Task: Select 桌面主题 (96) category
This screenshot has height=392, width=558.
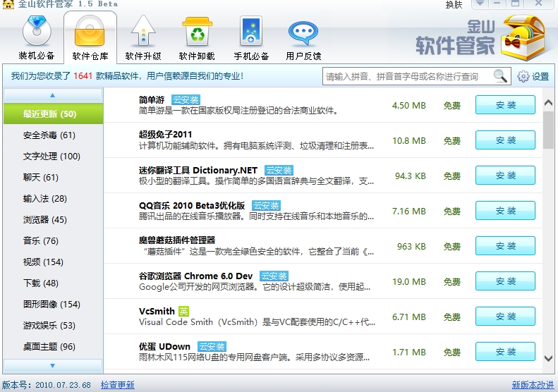Action: [53, 347]
